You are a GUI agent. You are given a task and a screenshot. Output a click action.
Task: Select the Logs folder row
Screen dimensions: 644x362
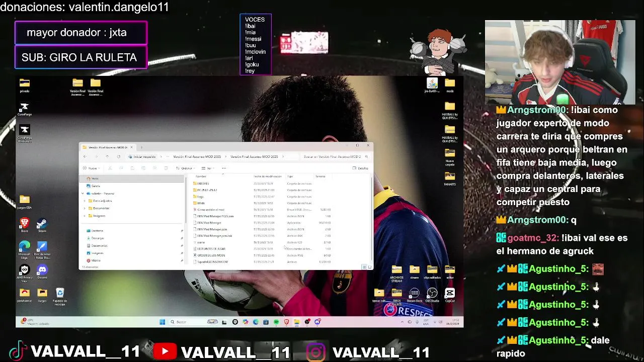pyautogui.click(x=262, y=197)
